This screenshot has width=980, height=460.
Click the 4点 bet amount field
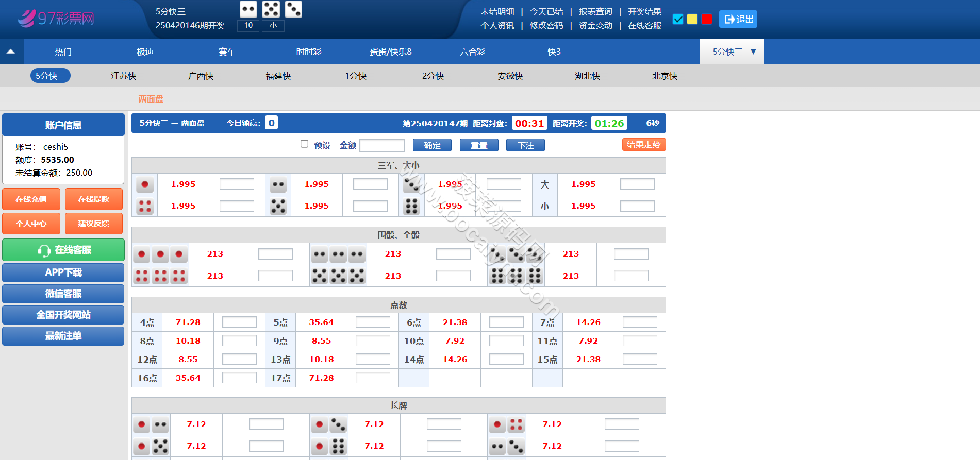point(239,322)
